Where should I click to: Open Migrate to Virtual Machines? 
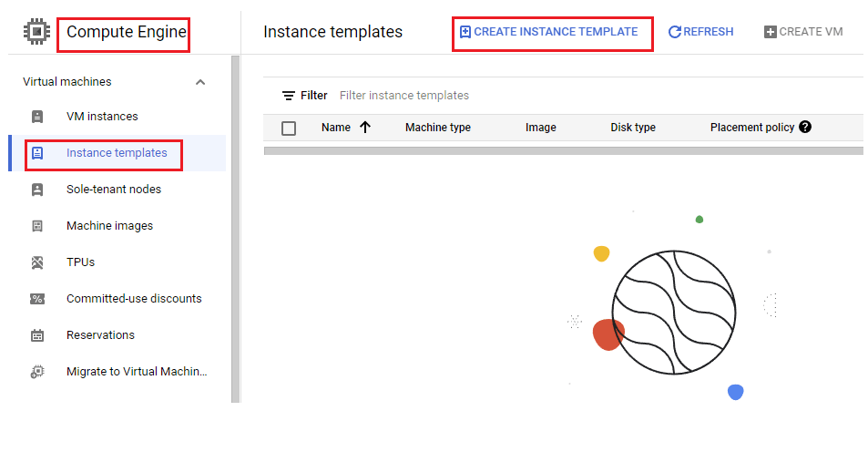(x=137, y=372)
